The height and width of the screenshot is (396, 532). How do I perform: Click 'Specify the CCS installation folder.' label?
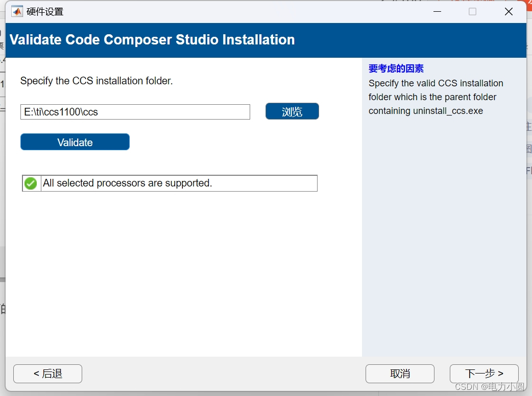pos(96,81)
